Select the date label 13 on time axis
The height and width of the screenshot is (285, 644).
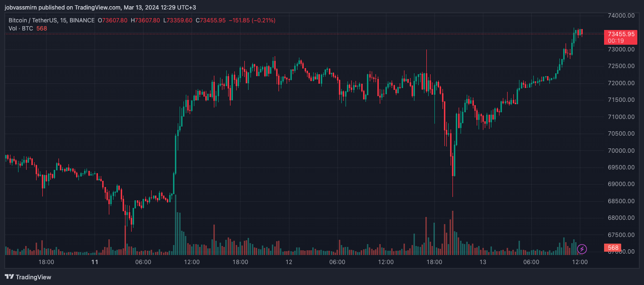click(x=483, y=262)
